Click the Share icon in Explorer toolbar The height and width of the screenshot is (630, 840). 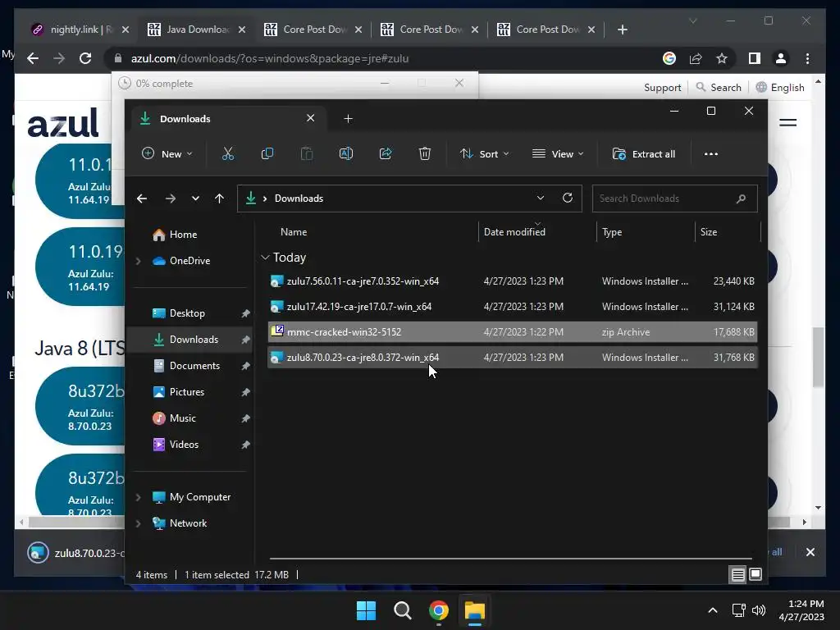click(x=386, y=153)
